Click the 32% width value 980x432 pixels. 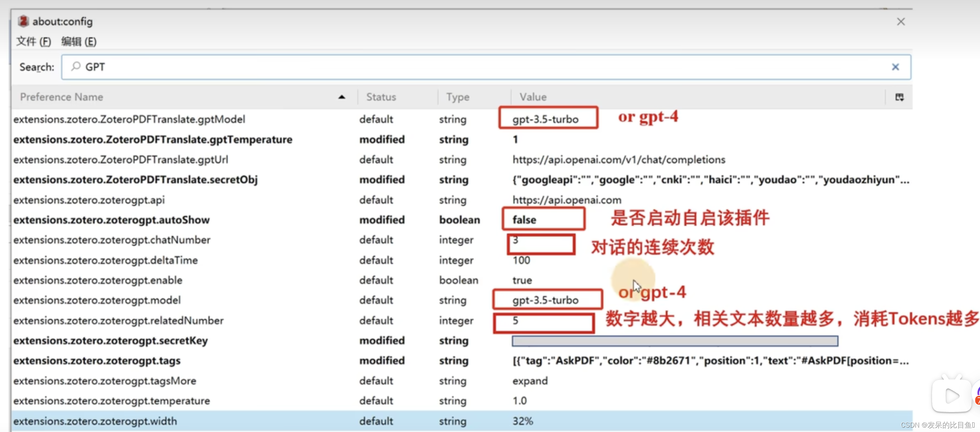[x=523, y=421]
